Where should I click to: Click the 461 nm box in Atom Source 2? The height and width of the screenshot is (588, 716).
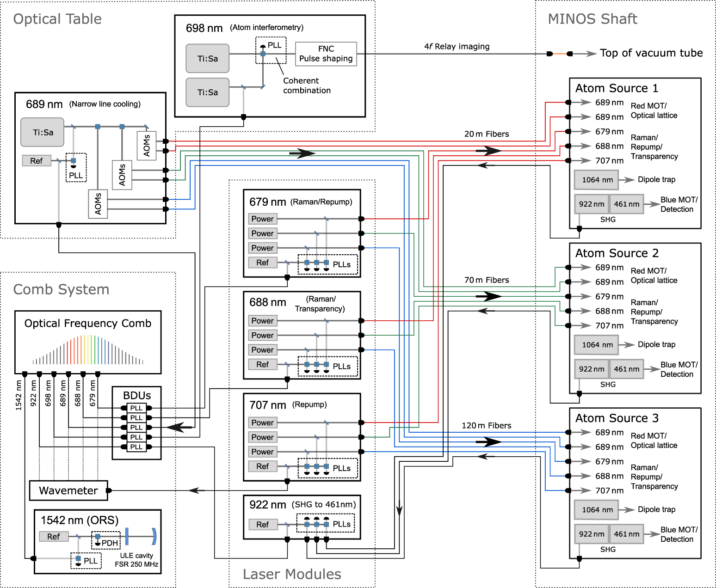pos(627,369)
